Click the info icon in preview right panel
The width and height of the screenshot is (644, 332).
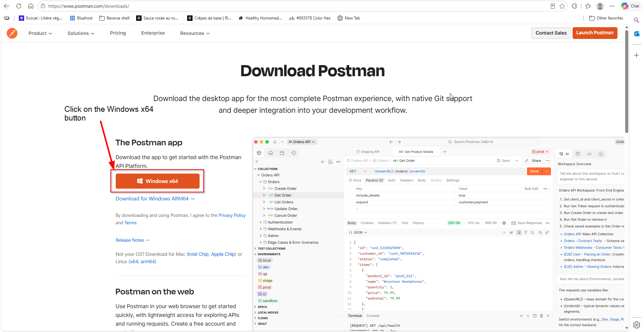601,154
